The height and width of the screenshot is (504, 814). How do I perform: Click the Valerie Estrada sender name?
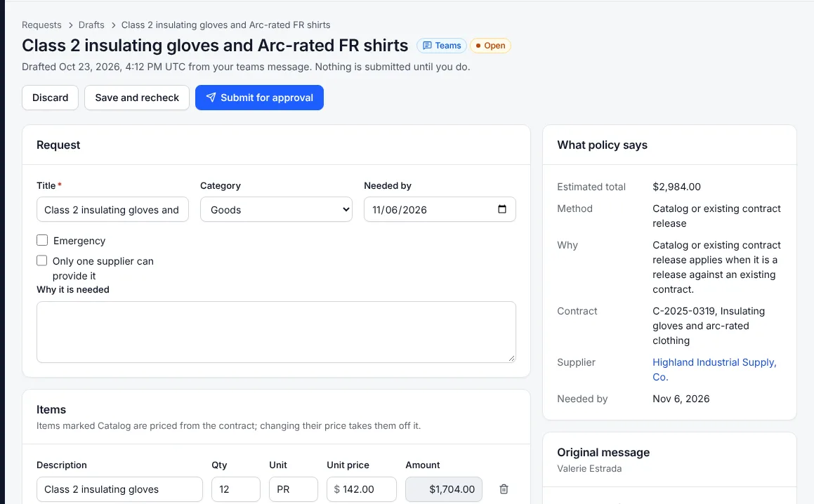point(589,468)
